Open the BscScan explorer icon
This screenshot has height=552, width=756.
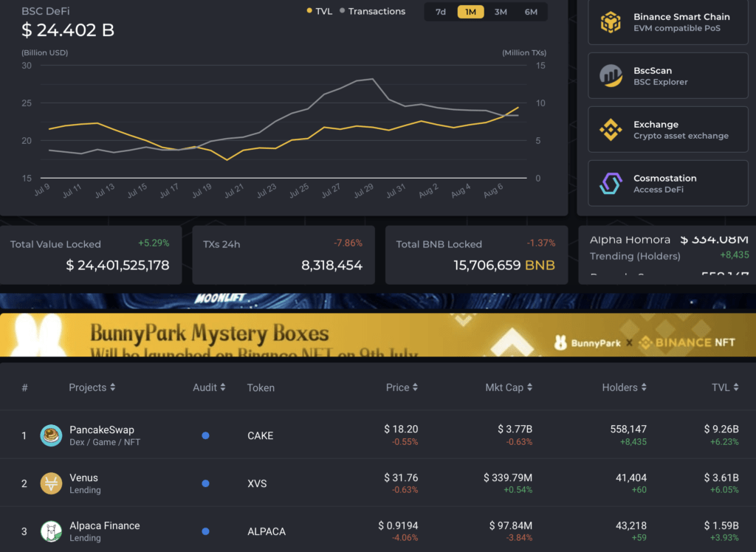click(x=610, y=75)
